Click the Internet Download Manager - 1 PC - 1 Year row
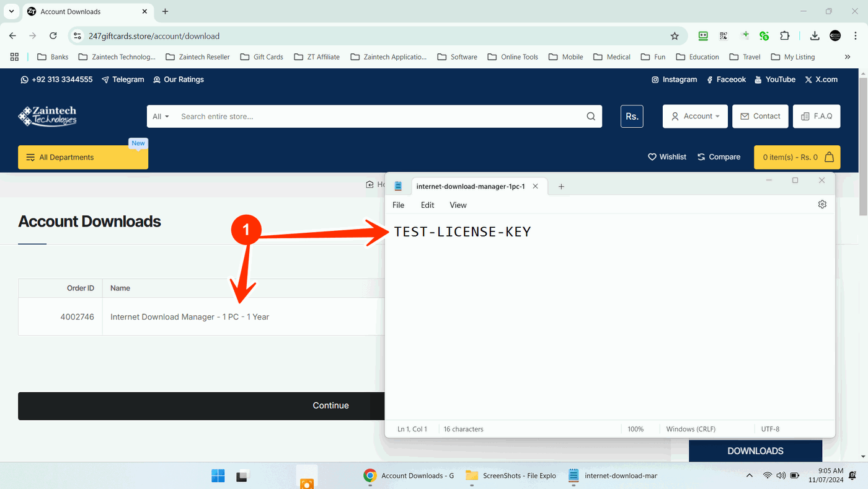868x489 pixels. coord(201,316)
